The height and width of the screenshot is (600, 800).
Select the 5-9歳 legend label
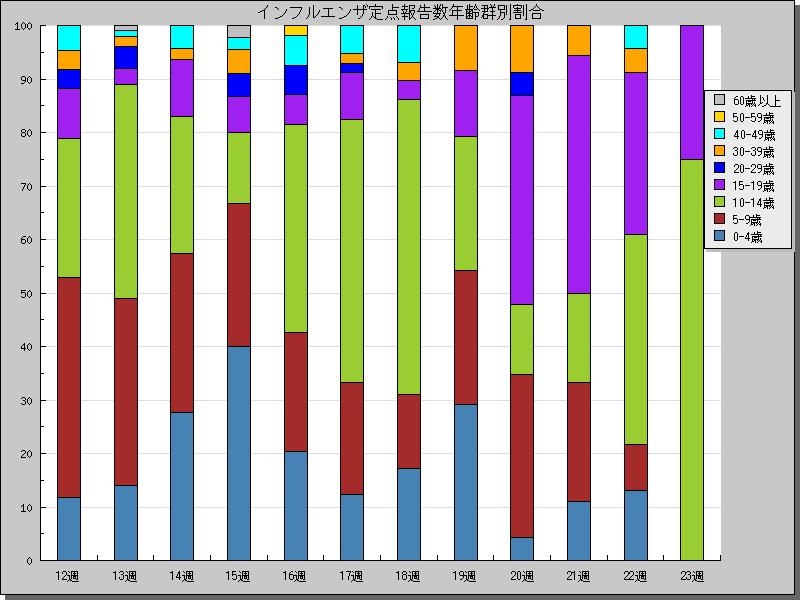click(x=747, y=220)
